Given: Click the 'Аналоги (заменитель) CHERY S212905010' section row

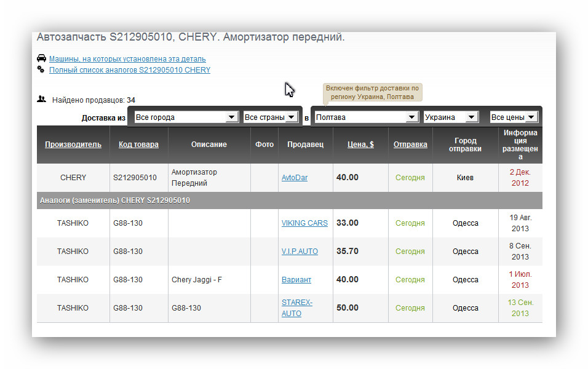Looking at the screenshot, I should coord(290,200).
